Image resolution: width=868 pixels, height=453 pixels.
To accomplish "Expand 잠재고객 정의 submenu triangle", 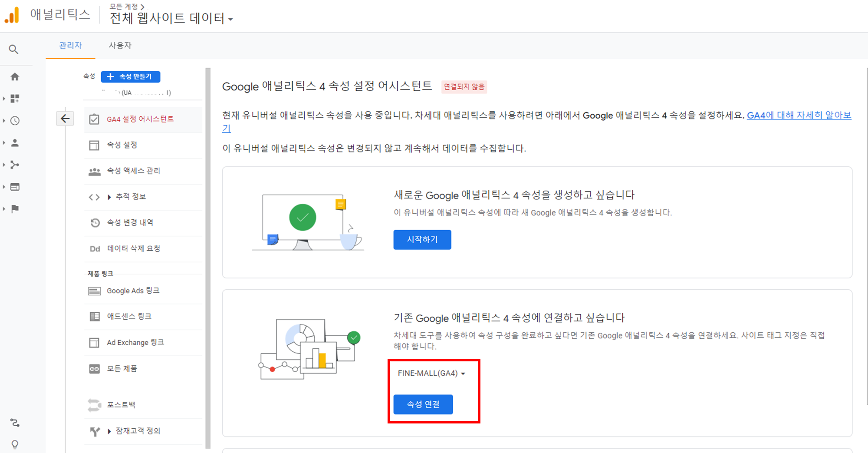I will click(x=109, y=431).
